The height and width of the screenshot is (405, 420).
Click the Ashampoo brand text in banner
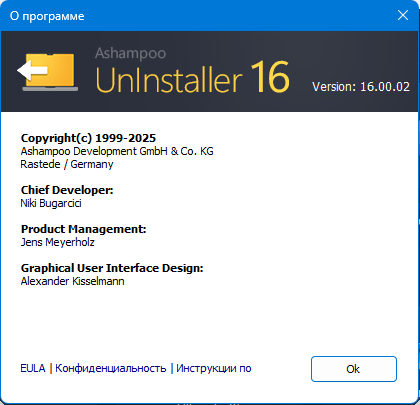click(x=130, y=53)
